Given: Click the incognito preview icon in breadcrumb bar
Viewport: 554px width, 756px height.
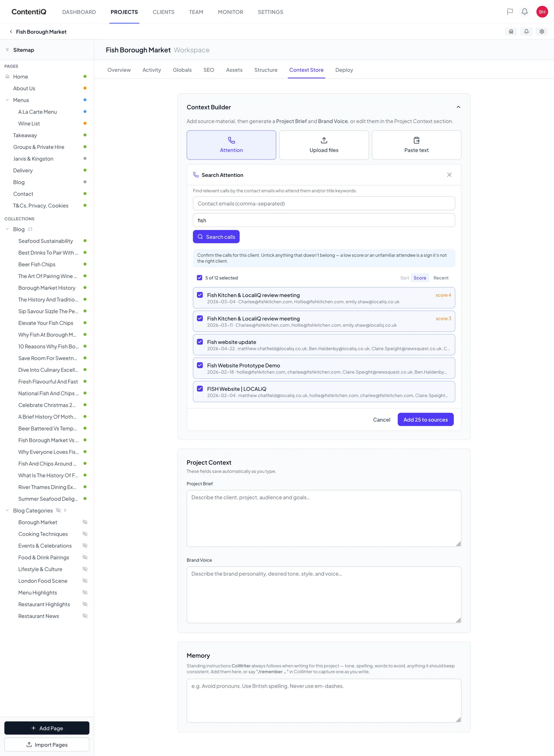Looking at the screenshot, I should point(511,31).
